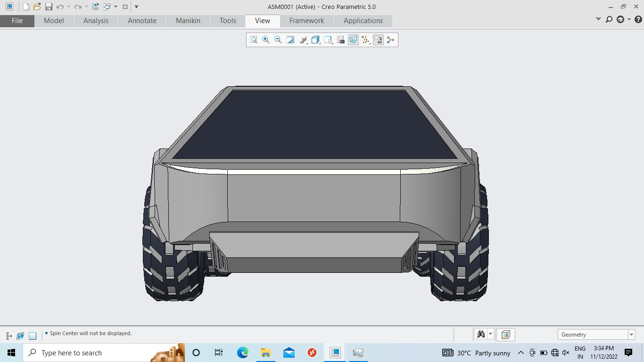
Task: Expand the undo history dropdown arrow
Action: click(68, 7)
